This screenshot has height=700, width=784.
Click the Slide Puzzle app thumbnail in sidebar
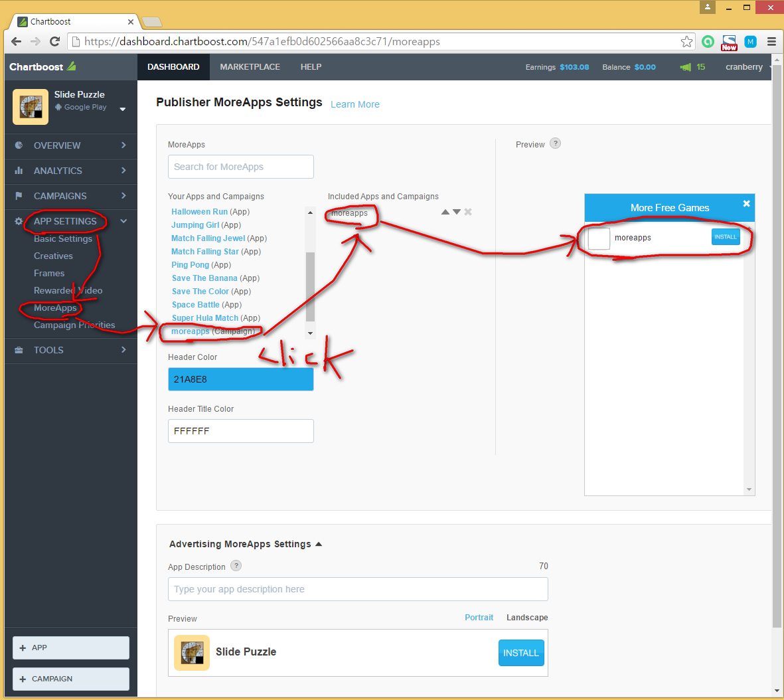point(31,106)
